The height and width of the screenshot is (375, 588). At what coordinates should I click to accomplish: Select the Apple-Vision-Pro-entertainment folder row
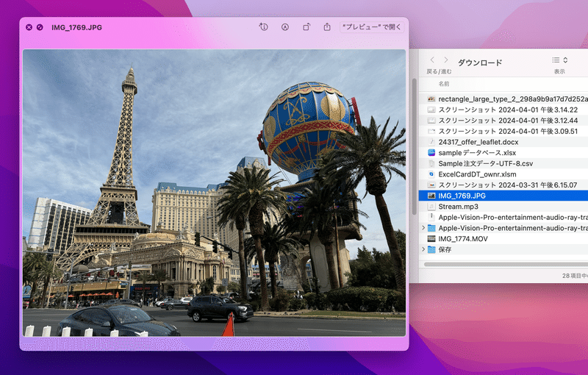[x=503, y=228]
